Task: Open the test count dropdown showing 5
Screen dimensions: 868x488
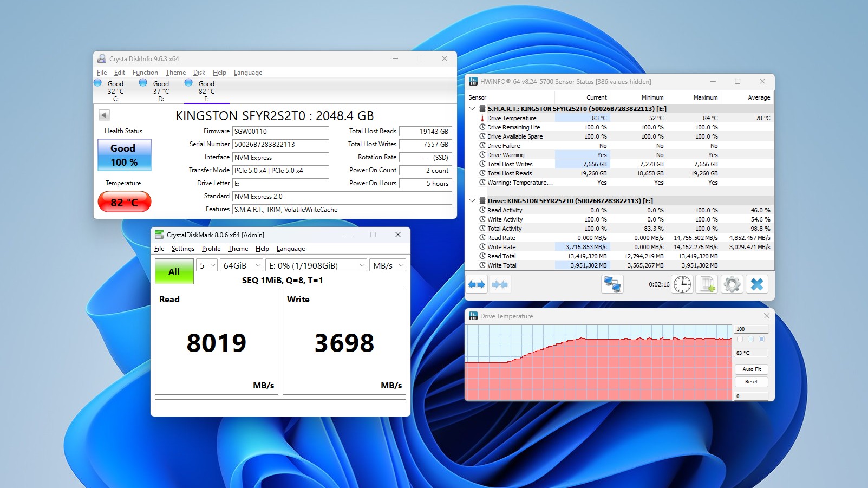Action: (206, 265)
